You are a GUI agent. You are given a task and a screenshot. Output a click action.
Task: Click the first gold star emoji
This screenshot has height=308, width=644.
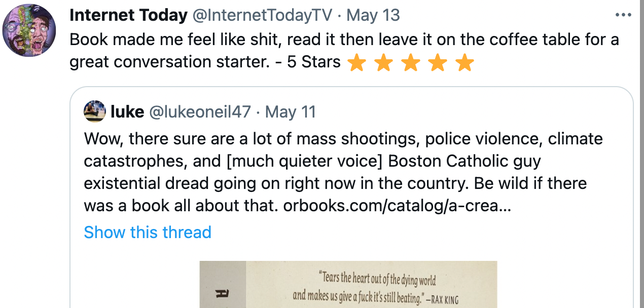click(x=357, y=63)
